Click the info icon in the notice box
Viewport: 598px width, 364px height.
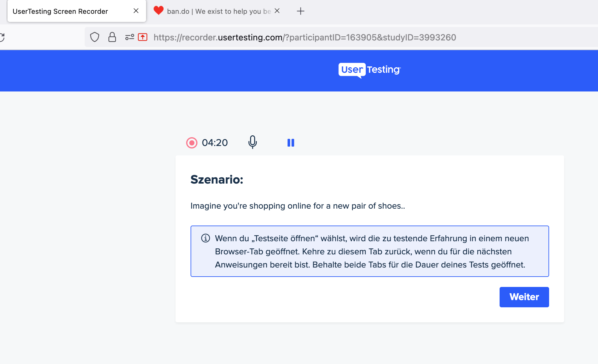point(206,238)
